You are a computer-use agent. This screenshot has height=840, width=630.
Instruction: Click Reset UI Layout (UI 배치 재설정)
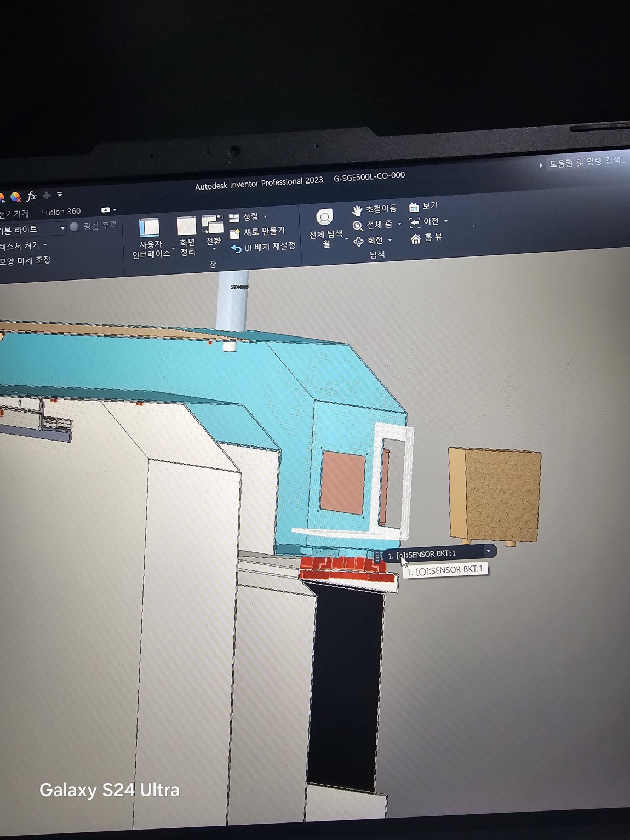point(264,248)
